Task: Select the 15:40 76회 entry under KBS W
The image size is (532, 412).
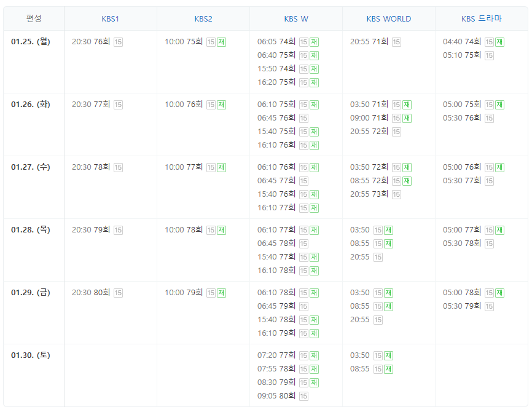Action: pos(276,194)
